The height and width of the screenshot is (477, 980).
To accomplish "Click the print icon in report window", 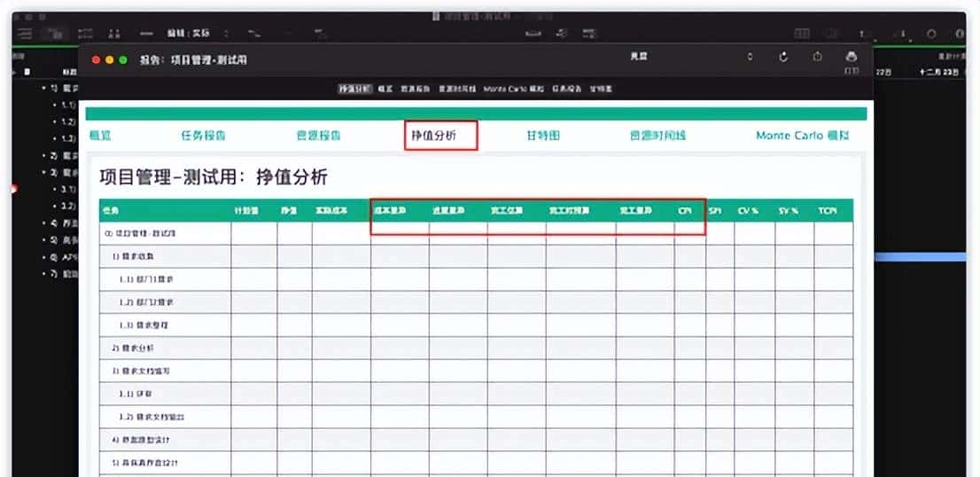I will 852,57.
